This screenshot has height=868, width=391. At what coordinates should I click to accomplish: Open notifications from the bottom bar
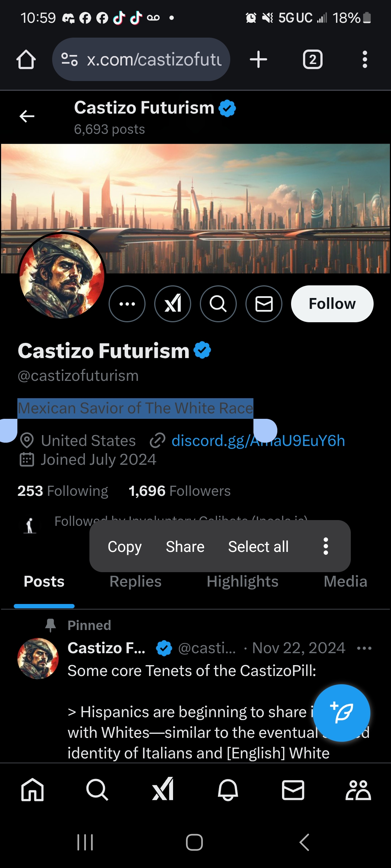pyautogui.click(x=228, y=790)
